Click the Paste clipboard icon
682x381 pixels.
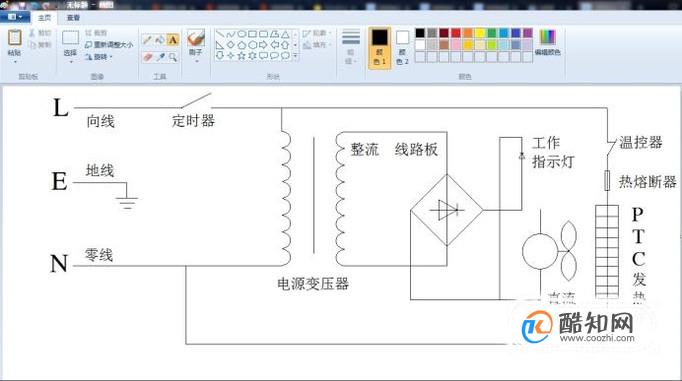click(14, 37)
